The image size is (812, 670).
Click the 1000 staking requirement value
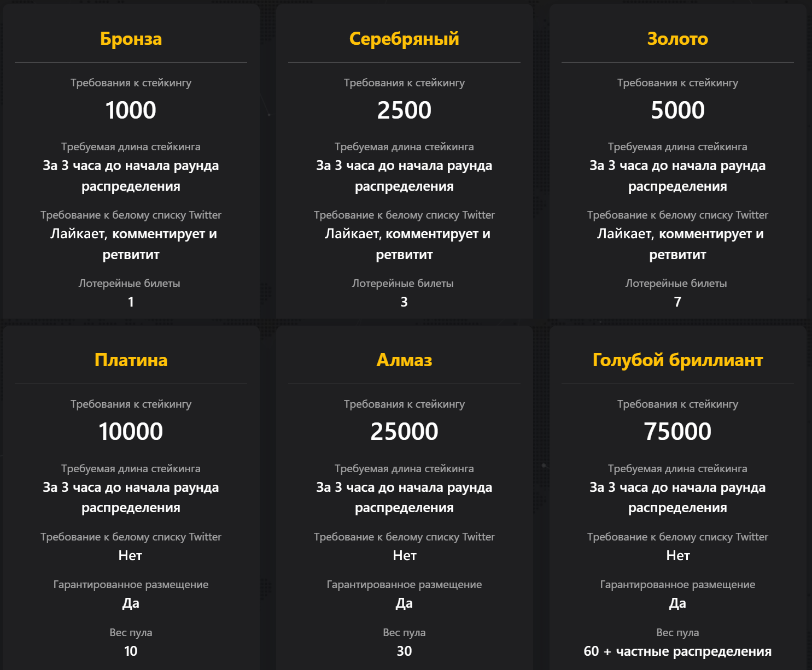(x=131, y=110)
